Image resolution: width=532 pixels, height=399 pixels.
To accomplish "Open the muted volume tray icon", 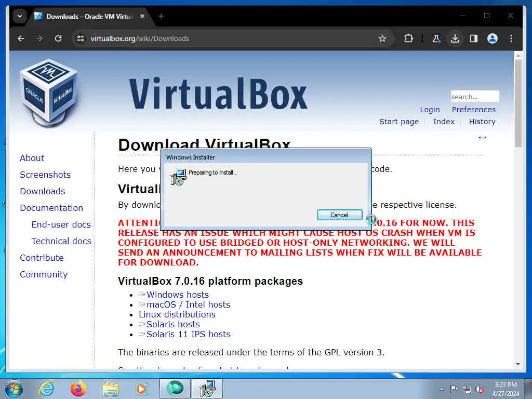I will point(480,389).
